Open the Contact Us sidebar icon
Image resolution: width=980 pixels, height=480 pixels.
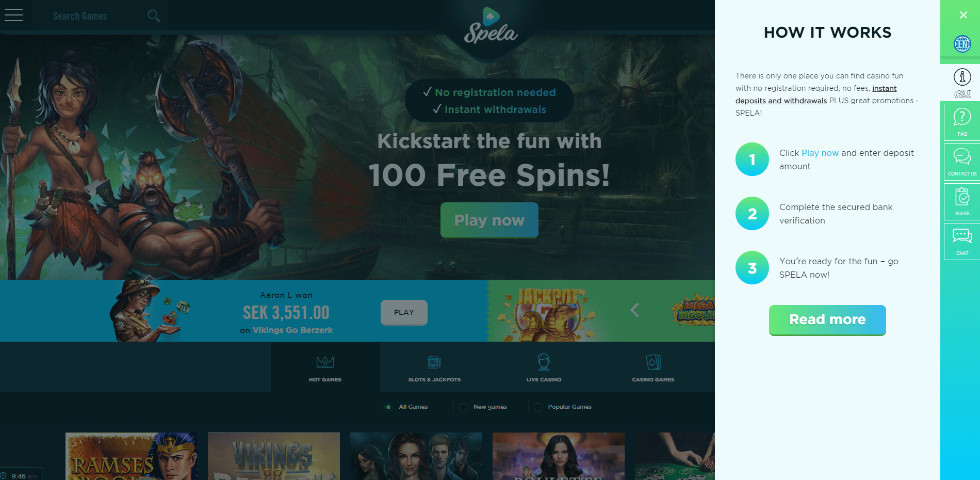[962, 162]
